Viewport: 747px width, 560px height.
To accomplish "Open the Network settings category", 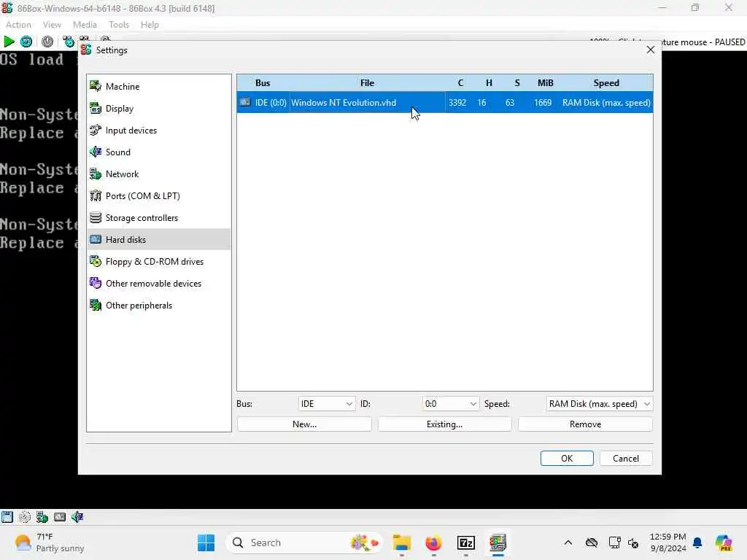I will point(158,174).
